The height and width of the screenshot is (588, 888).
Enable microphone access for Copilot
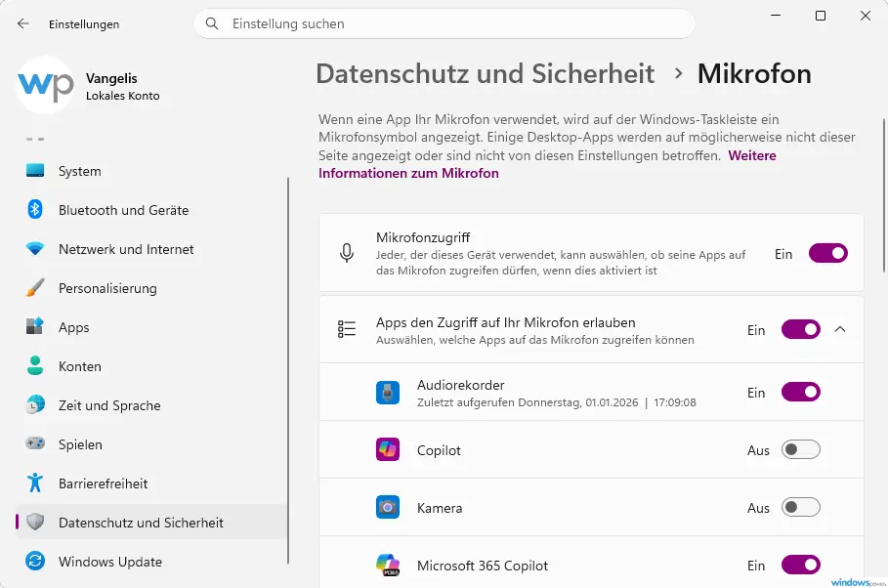click(801, 449)
